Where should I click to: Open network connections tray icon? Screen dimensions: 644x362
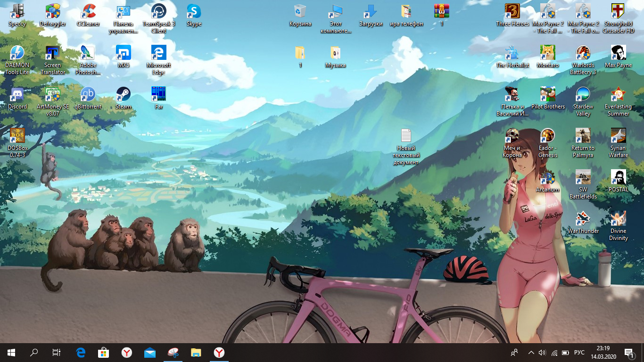tap(554, 353)
